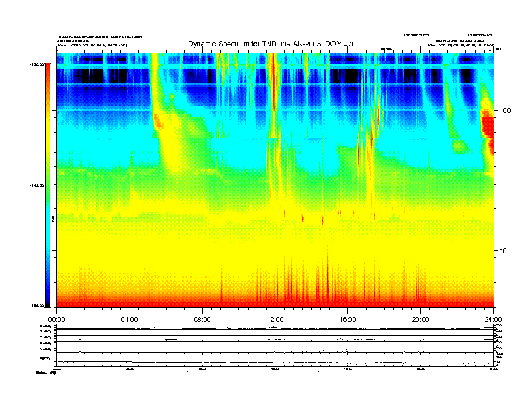Click the 00:00 time axis label
This screenshot has height=411, width=532.
56,320
